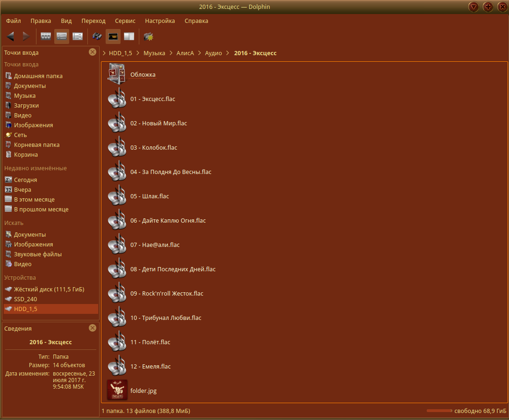509x420 pixels.
Task: Switch to Icons view mode
Action: pyautogui.click(x=46, y=36)
